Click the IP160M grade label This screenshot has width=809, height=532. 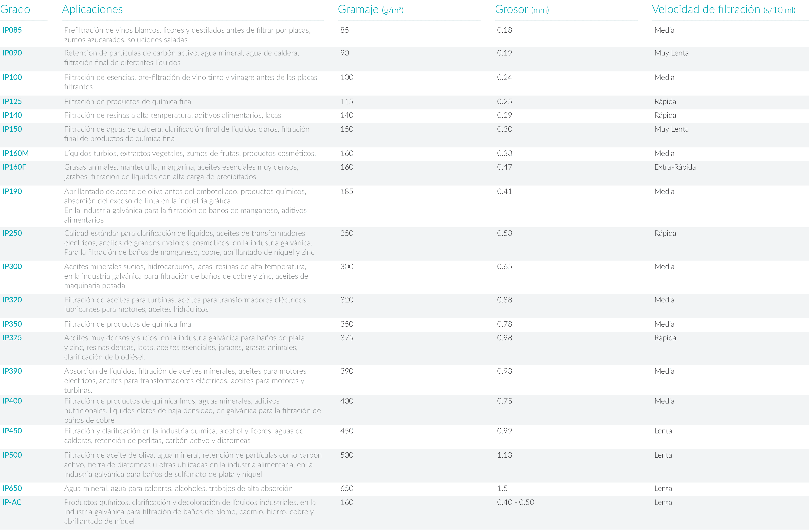[15, 153]
